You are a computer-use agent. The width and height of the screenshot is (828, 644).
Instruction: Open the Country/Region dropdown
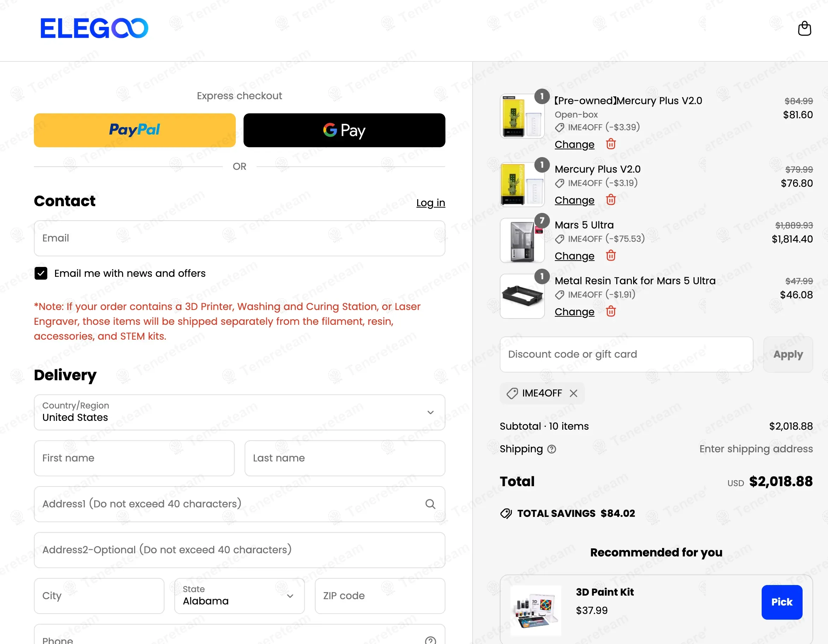click(x=239, y=412)
